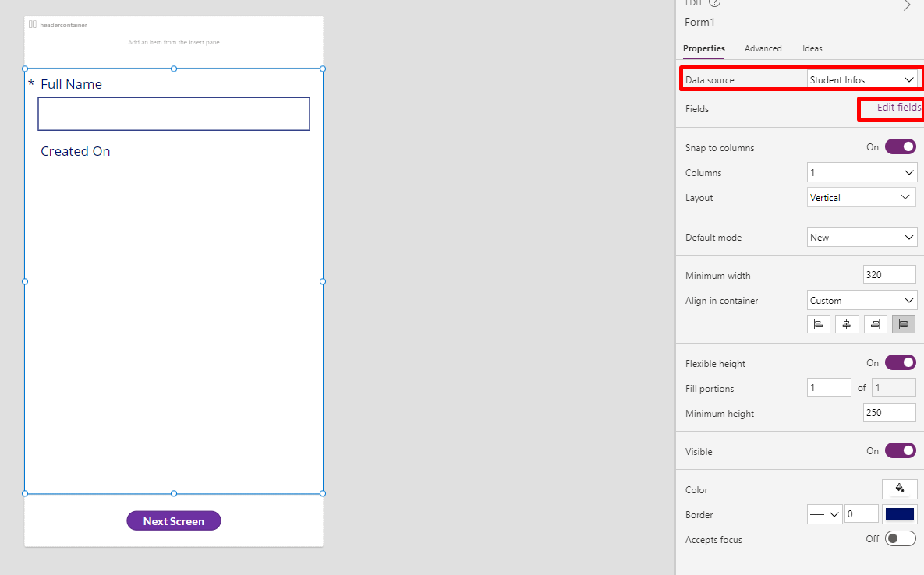Click the Form1 control name
Viewport: 924px width, 575px height.
pyautogui.click(x=699, y=23)
